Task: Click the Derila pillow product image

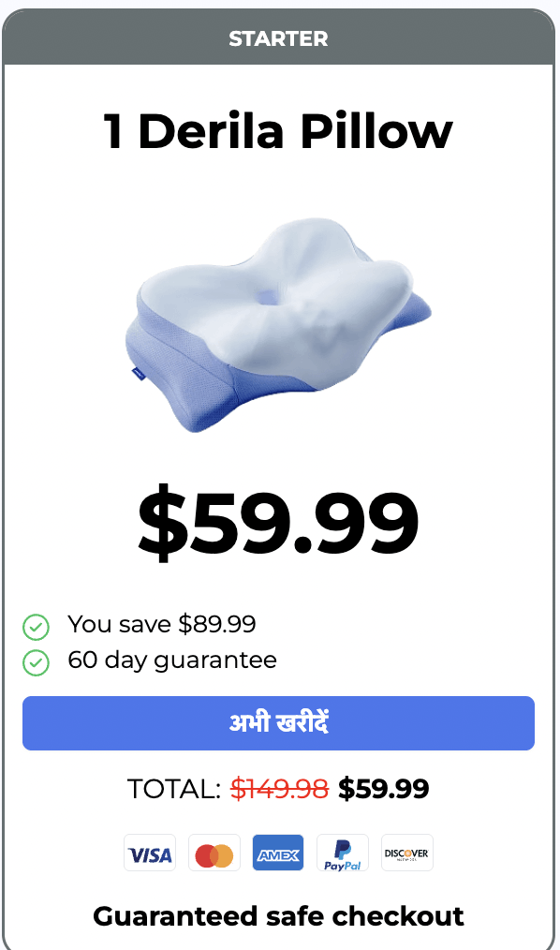Action: (x=278, y=325)
